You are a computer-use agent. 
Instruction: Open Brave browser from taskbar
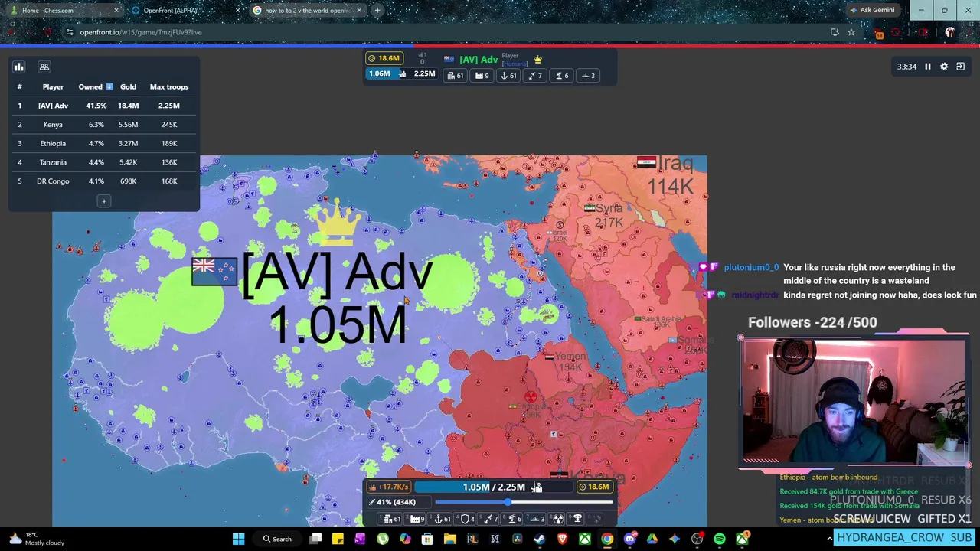click(562, 540)
